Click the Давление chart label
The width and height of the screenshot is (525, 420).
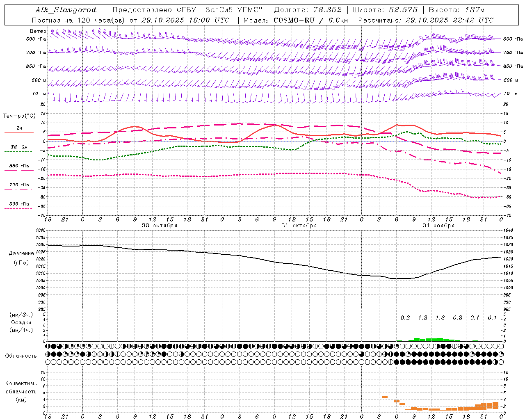[x=21, y=253]
